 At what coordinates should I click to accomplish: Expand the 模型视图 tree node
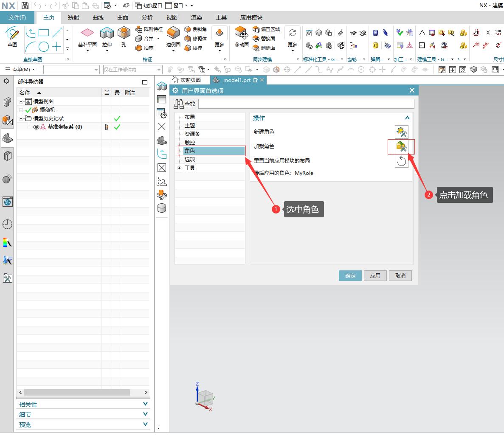21,101
